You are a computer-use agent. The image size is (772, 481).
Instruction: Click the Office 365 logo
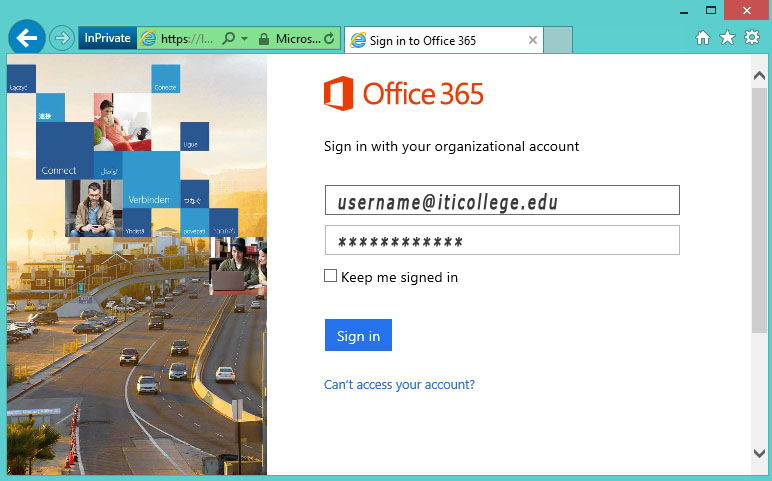[404, 94]
